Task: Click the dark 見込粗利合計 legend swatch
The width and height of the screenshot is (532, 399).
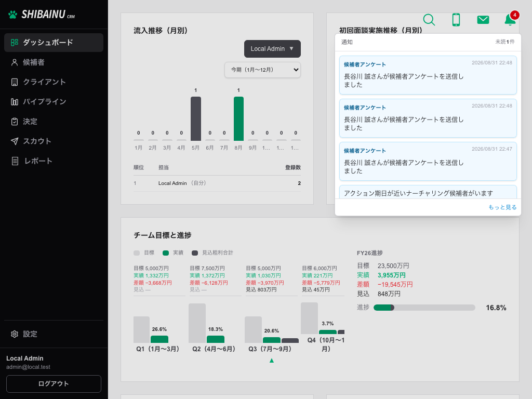Action: pyautogui.click(x=195, y=253)
